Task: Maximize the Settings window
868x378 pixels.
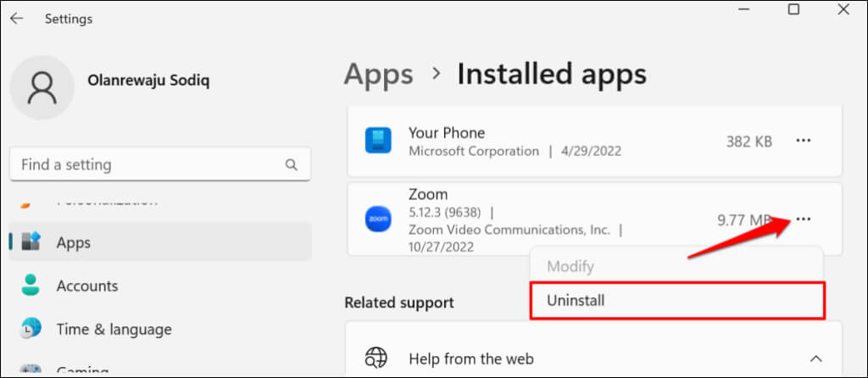Action: [793, 9]
